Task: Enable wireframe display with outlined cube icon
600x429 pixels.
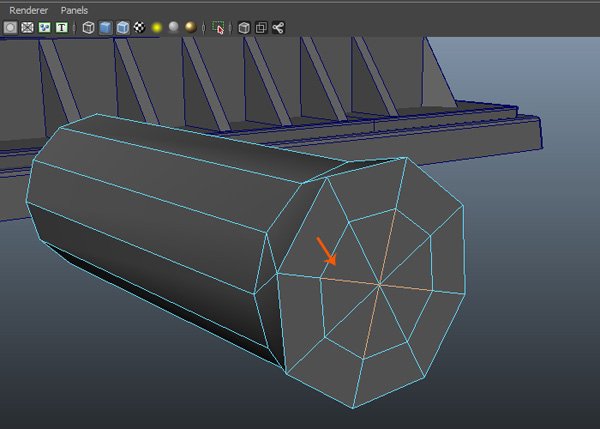Action: tap(88, 28)
